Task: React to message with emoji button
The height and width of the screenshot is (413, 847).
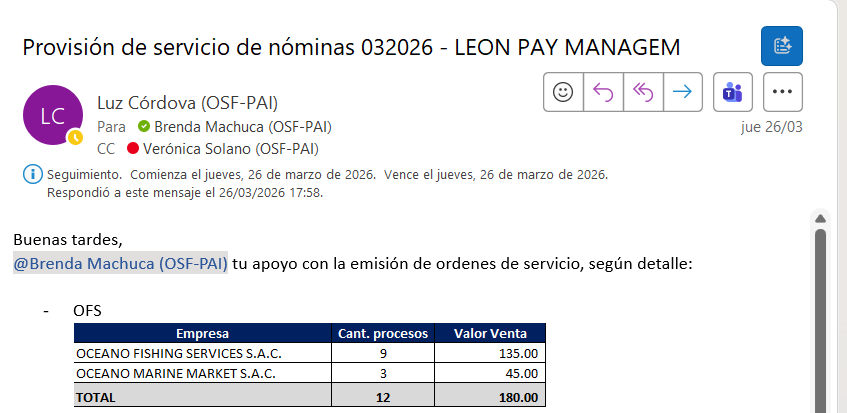Action: click(563, 92)
